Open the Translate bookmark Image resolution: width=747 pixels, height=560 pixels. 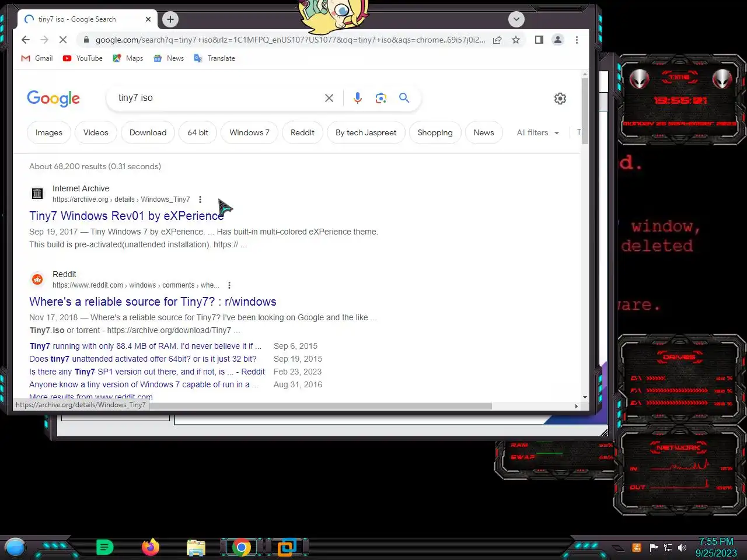pos(214,58)
